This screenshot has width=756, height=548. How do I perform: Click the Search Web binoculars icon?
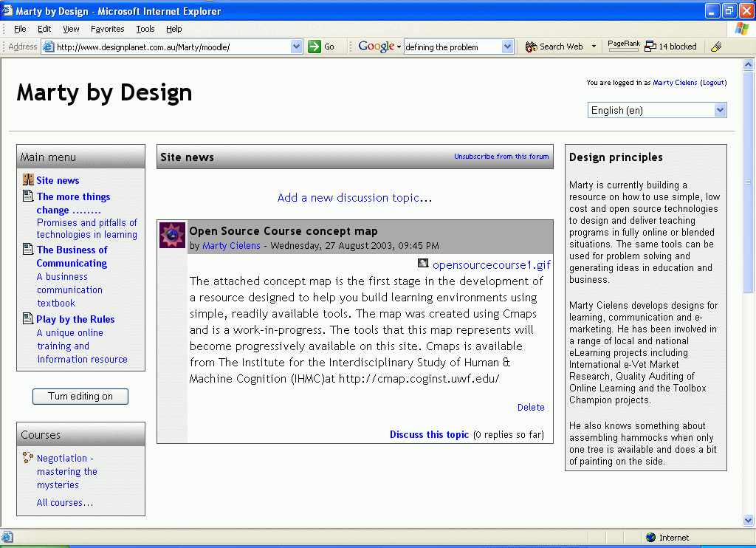531,47
